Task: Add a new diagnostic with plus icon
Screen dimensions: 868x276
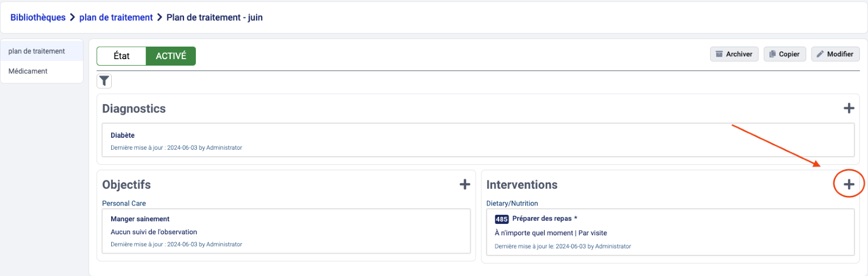Action: [849, 108]
